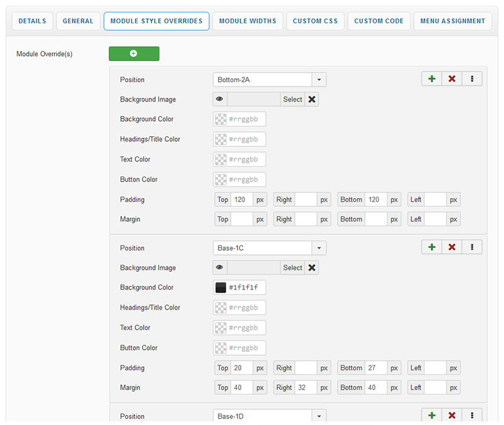The height and width of the screenshot is (425, 504).
Task: Open more options menu for Bottom-2A override
Action: tap(472, 79)
